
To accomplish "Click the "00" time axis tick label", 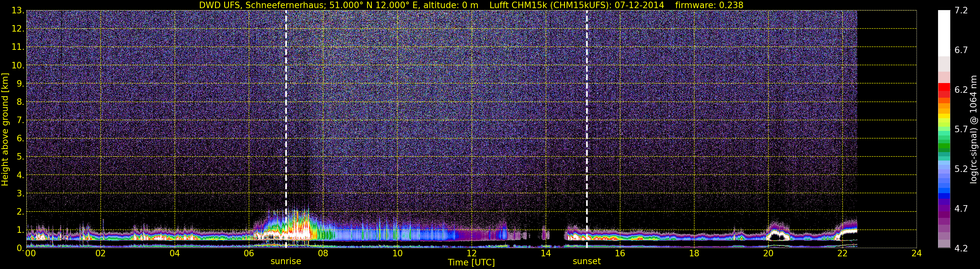I will [31, 253].
